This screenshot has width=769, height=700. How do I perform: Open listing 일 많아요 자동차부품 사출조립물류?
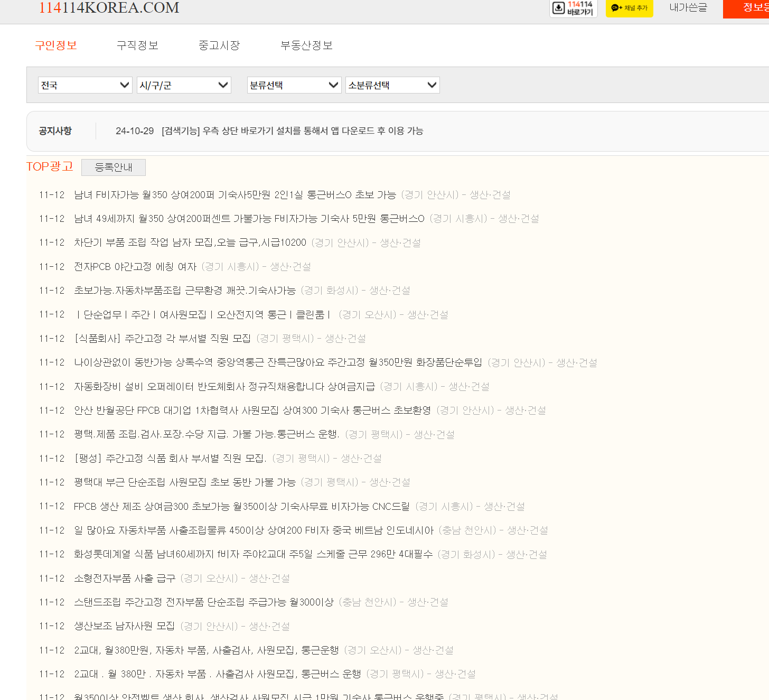coord(254,530)
